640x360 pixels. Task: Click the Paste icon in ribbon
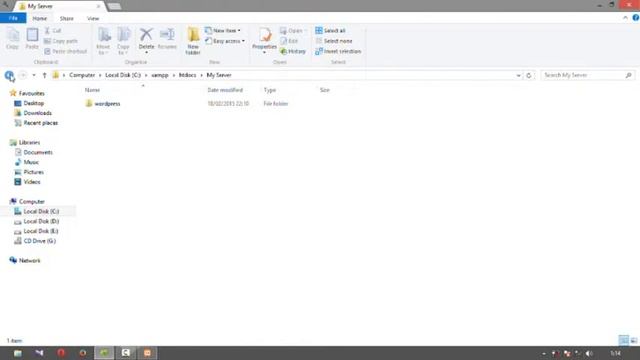32,39
